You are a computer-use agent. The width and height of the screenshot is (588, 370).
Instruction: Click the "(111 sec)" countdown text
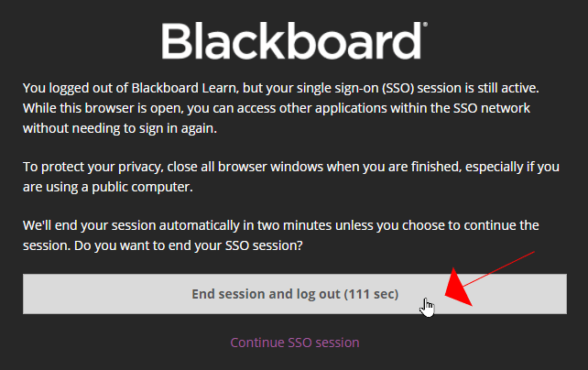click(371, 294)
